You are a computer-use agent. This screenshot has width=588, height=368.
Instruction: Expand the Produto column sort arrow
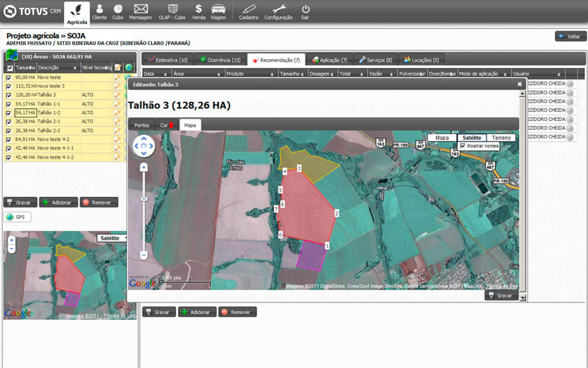pyautogui.click(x=272, y=74)
